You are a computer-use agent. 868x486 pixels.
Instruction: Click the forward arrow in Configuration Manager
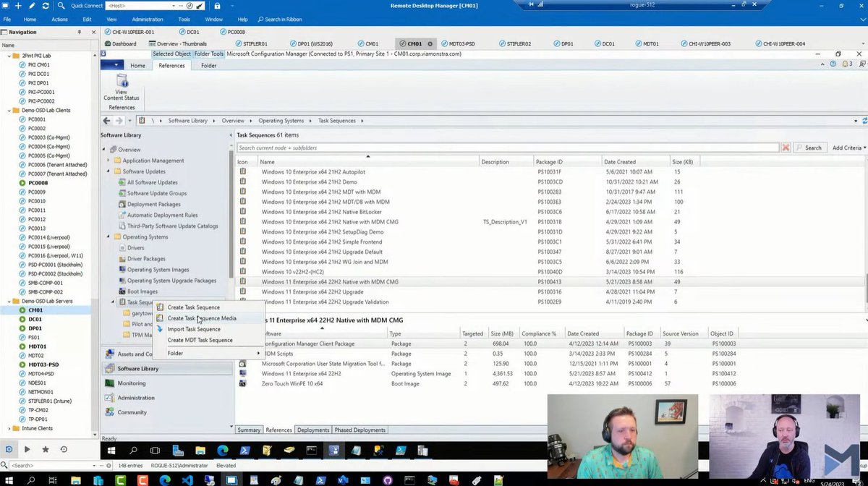[118, 121]
